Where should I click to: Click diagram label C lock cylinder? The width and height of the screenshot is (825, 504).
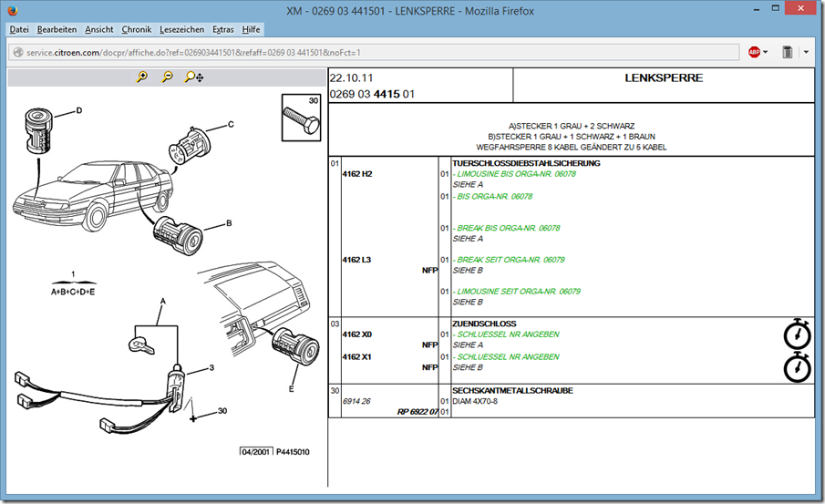(x=231, y=125)
